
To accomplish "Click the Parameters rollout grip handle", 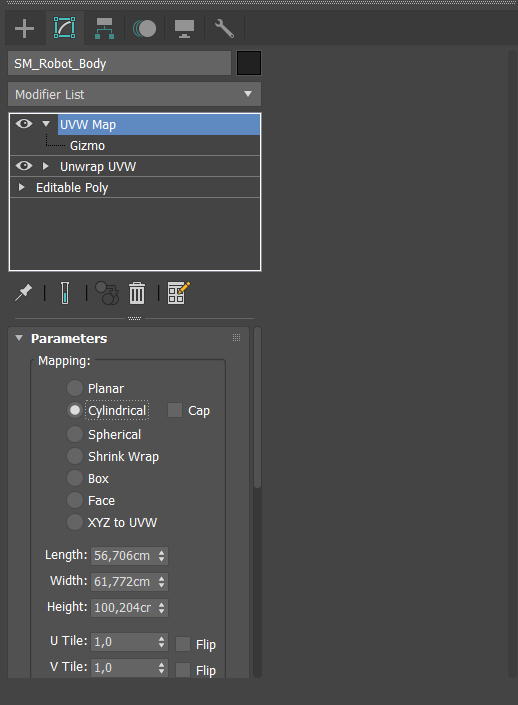I will pos(237,338).
